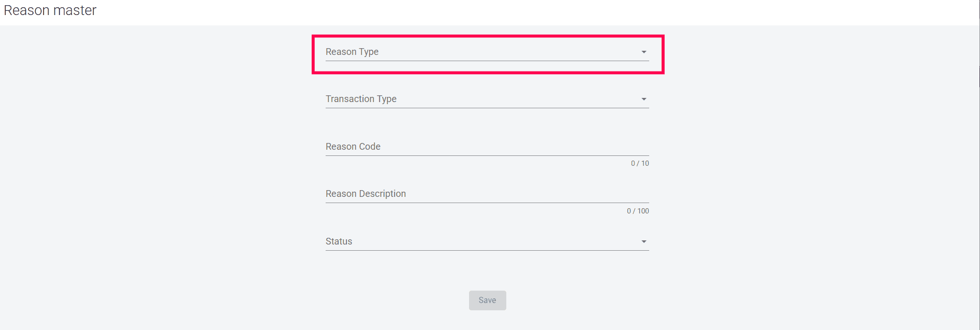Click the Reason Type dropdown arrow
The width and height of the screenshot is (980, 330).
644,52
